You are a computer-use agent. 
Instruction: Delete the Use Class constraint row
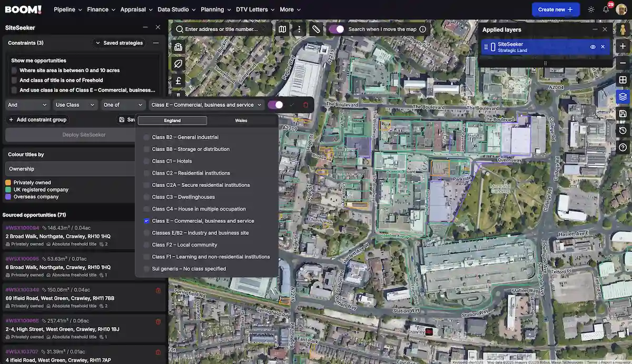(x=306, y=105)
